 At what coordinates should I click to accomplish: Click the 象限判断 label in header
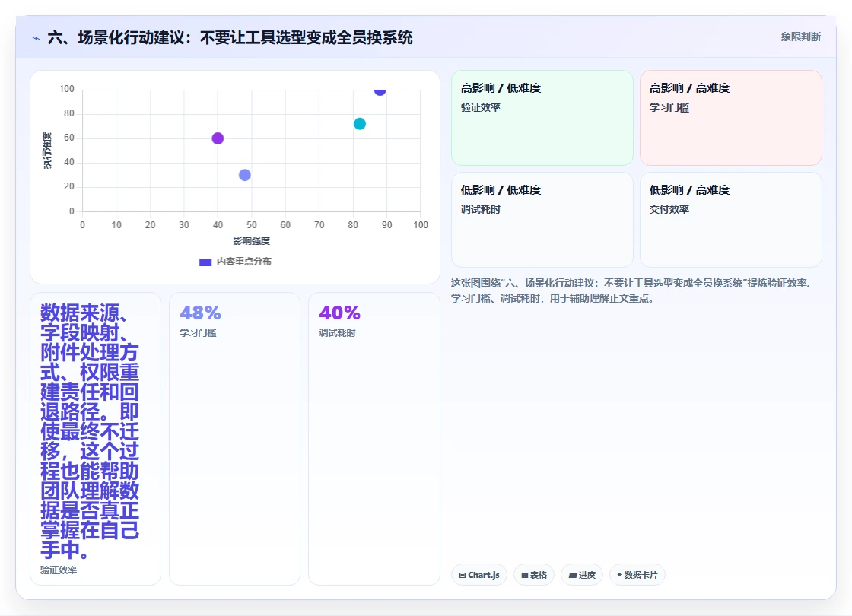click(x=800, y=37)
